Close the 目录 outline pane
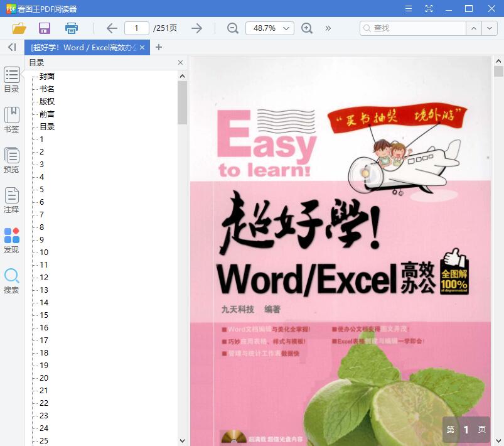504x446 pixels. pos(180,62)
